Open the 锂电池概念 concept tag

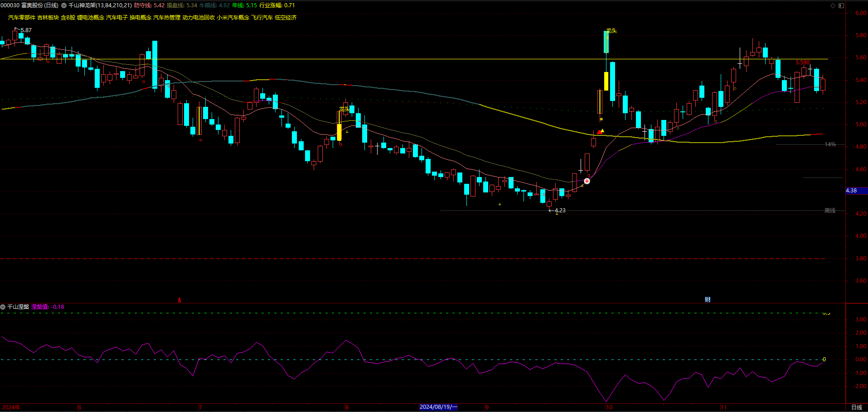pos(91,18)
